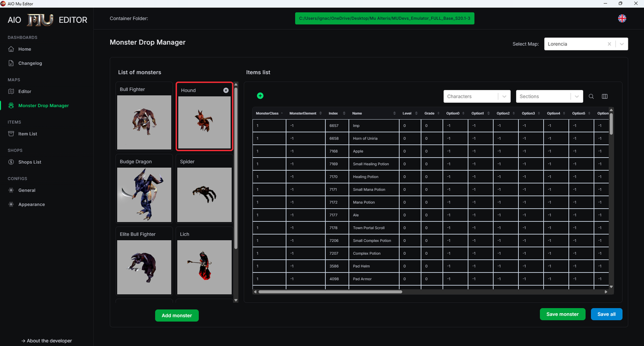The height and width of the screenshot is (346, 644).
Task: Click the AIO MU Editor logo
Action: (47, 20)
